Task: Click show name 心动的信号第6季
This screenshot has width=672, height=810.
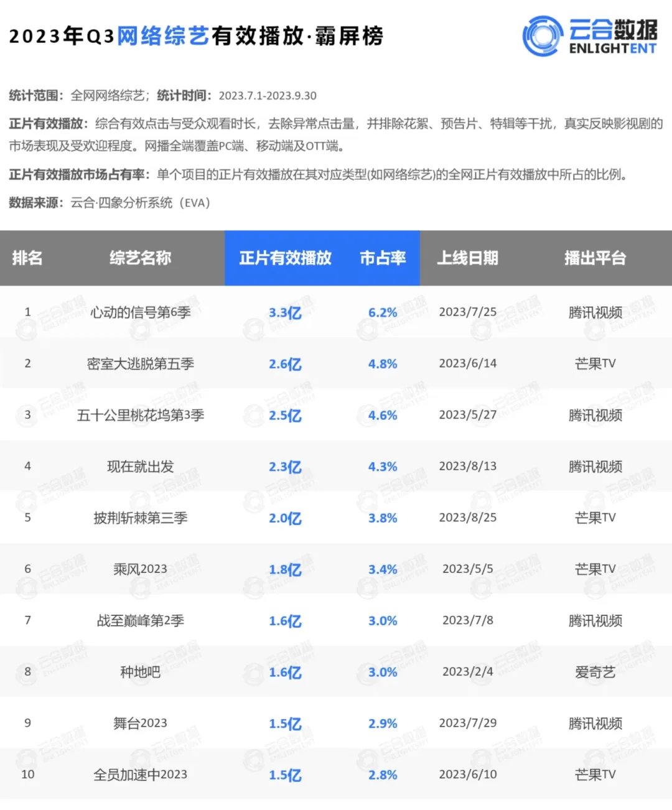Action: [x=140, y=312]
